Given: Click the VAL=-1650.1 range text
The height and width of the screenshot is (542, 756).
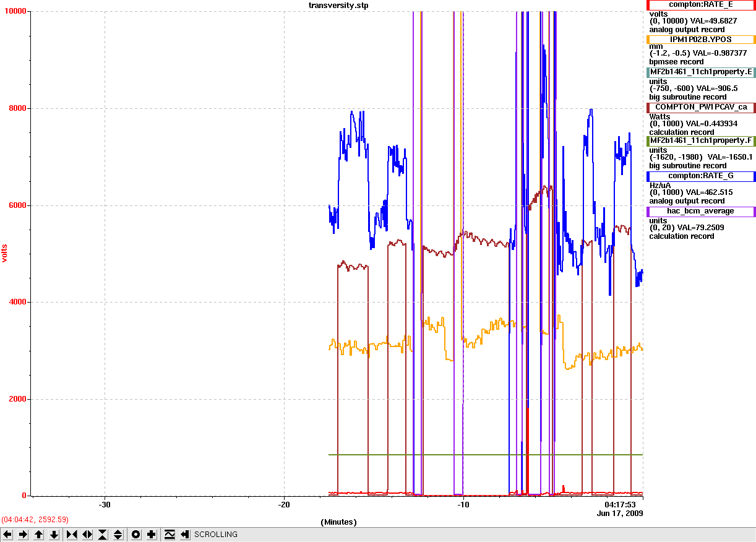Looking at the screenshot, I should tap(701, 157).
